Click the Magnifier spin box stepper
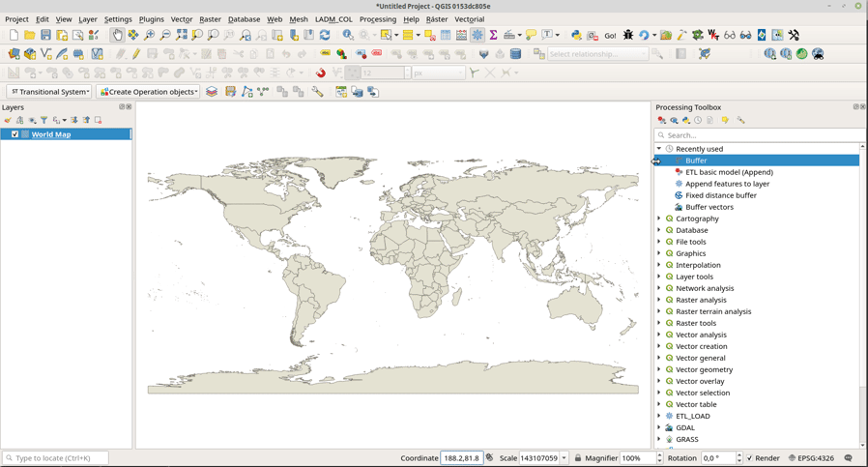Screen dimensions: 868x467 click(x=659, y=458)
